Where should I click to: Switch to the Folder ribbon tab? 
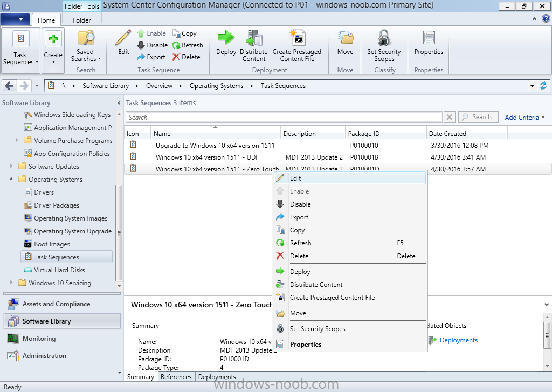point(82,20)
